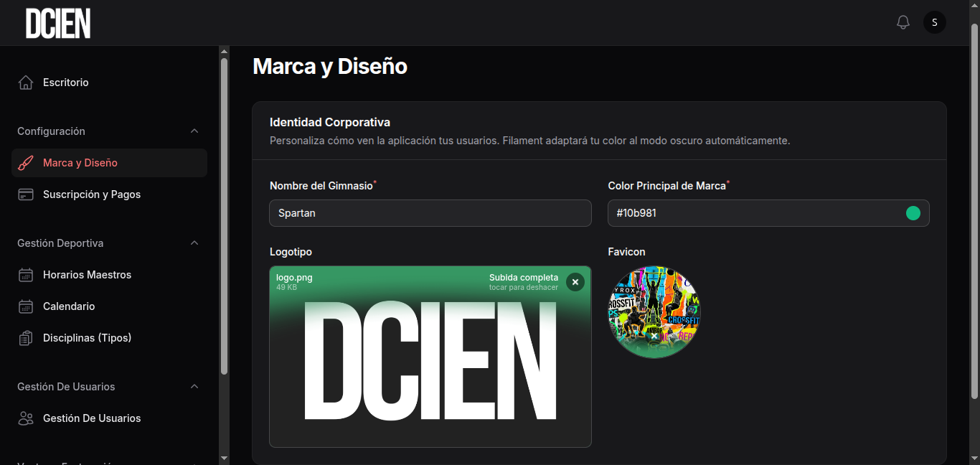
Task: Remove the uploaded favicon image
Action: [654, 334]
